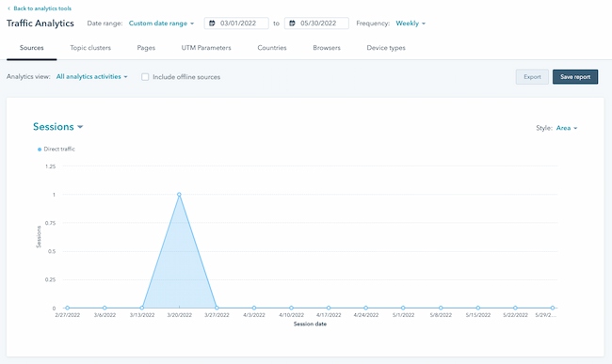Click the 3/20/2022 axis date label
The width and height of the screenshot is (612, 364).
pyautogui.click(x=180, y=315)
